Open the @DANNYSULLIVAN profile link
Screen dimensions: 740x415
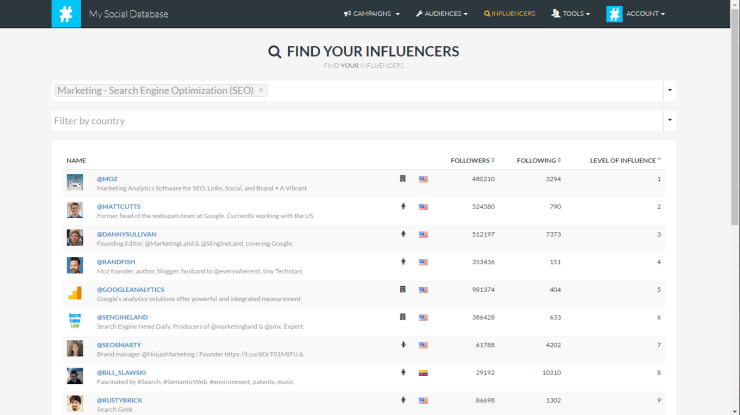[126, 234]
